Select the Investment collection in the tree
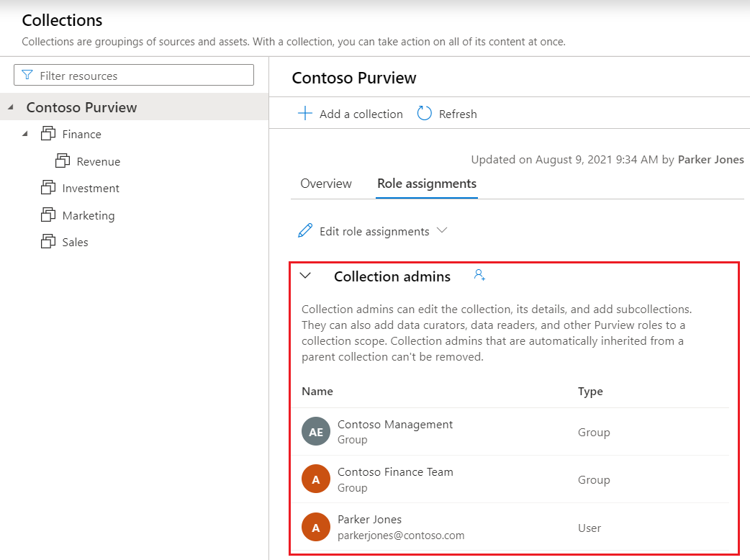 (89, 188)
